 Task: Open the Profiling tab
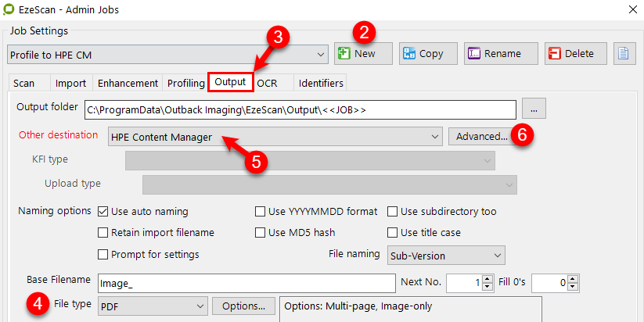tap(185, 83)
